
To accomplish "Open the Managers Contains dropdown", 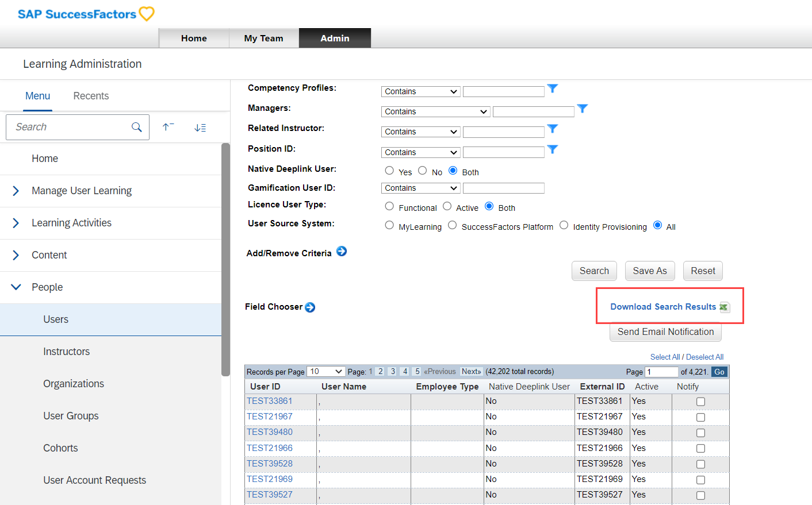I will tap(435, 111).
